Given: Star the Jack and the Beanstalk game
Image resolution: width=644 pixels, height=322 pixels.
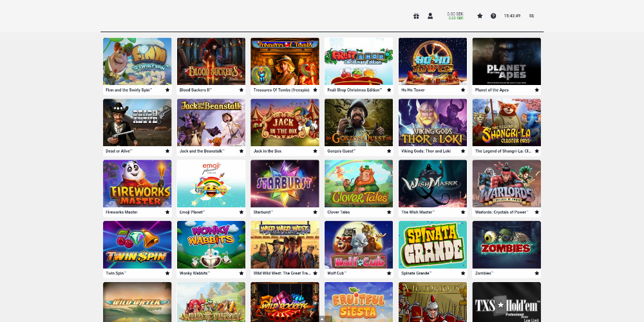Looking at the screenshot, I should (241, 151).
